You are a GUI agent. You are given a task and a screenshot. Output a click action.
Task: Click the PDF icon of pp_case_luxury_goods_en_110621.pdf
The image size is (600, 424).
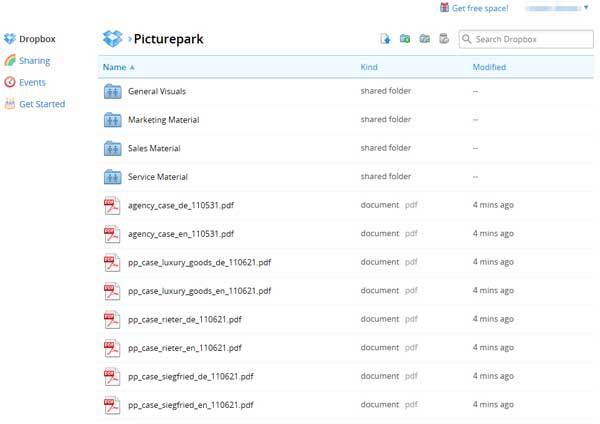coord(112,291)
